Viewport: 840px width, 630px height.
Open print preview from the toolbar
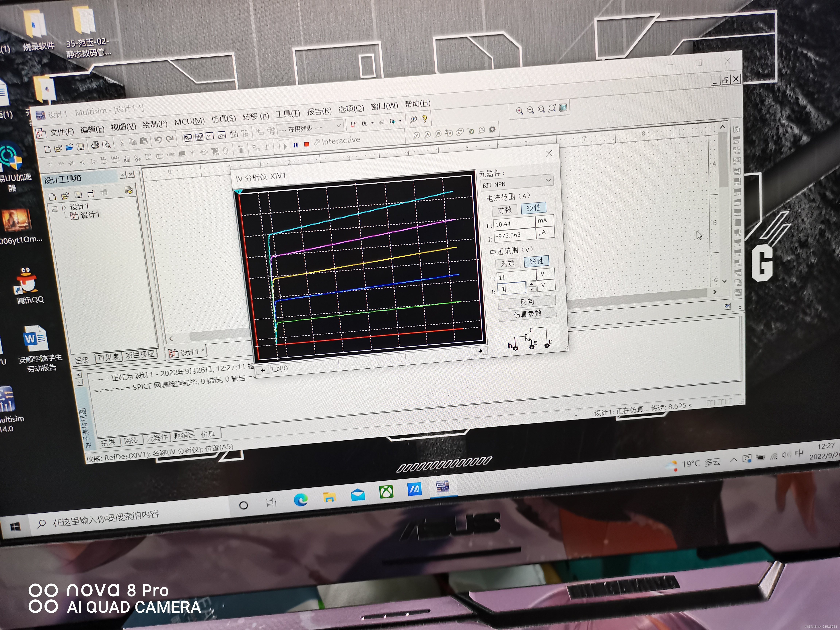pos(107,145)
